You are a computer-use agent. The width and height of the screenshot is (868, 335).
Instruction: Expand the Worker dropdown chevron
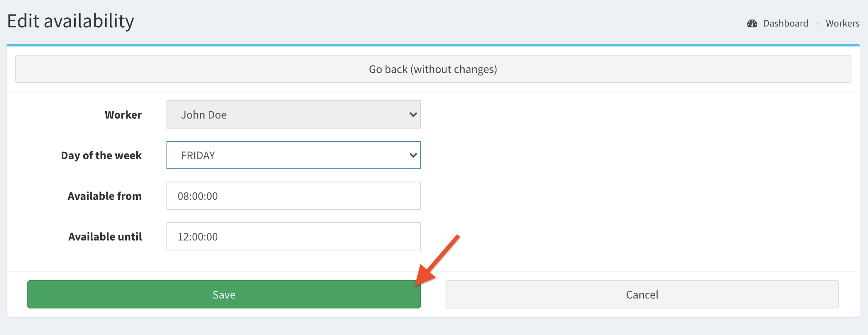[413, 115]
